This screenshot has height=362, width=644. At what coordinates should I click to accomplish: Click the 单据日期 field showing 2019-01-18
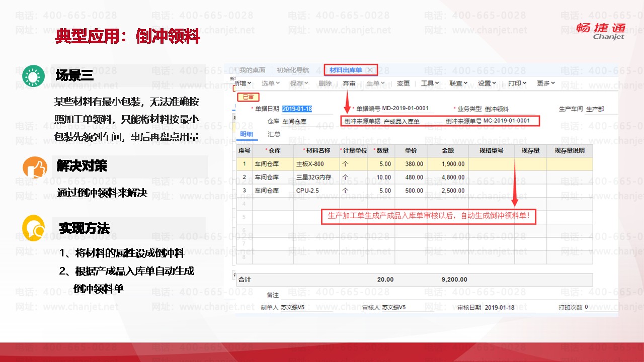[x=307, y=109]
